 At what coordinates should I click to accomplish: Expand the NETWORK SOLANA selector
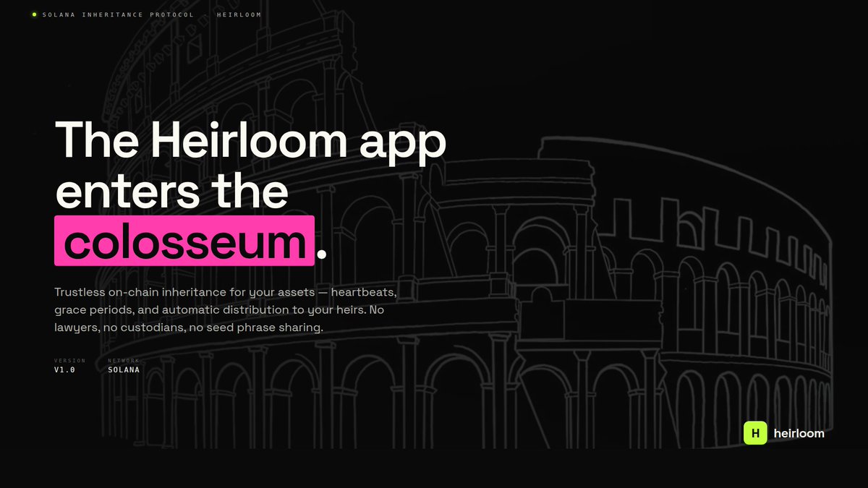[x=123, y=365]
